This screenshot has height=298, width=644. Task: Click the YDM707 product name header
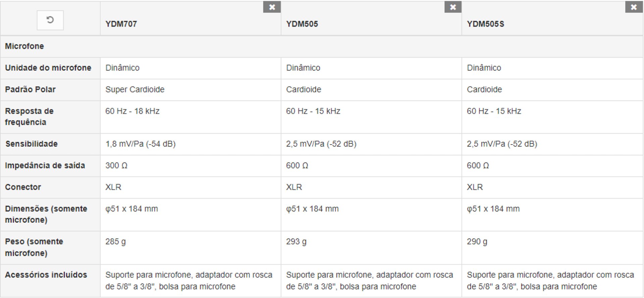click(x=121, y=24)
